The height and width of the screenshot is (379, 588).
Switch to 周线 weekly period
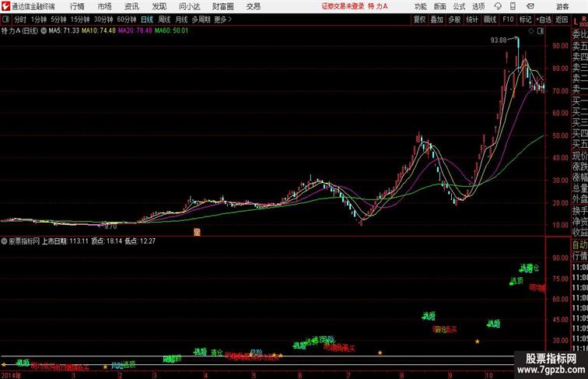[164, 19]
